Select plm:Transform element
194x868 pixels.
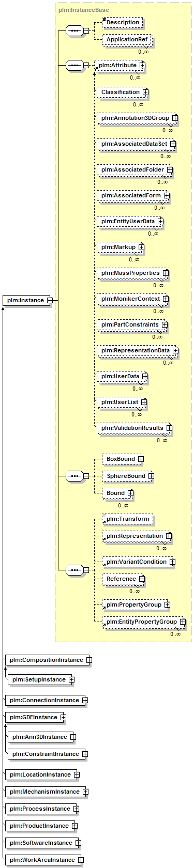[127, 519]
